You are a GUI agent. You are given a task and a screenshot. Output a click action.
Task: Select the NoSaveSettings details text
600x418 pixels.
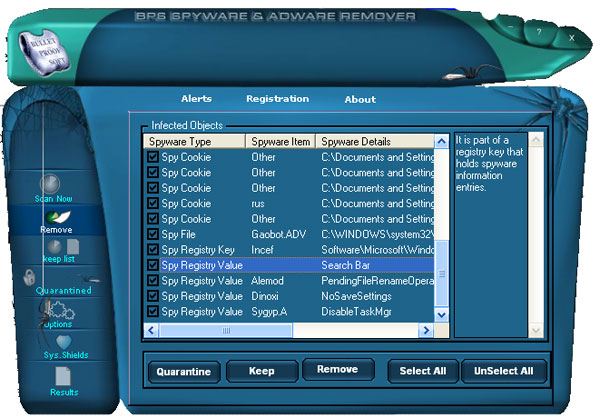pos(356,296)
